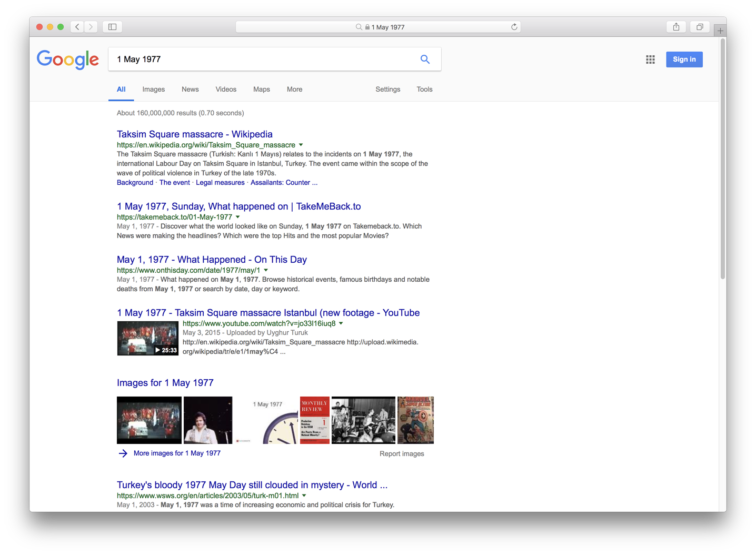This screenshot has width=756, height=554.
Task: Expand Wikipedia result URL dropdown arrow
Action: (301, 145)
